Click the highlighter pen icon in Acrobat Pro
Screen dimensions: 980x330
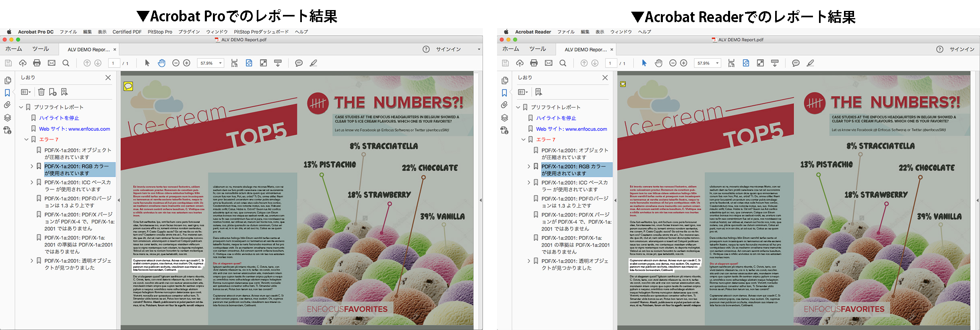313,63
